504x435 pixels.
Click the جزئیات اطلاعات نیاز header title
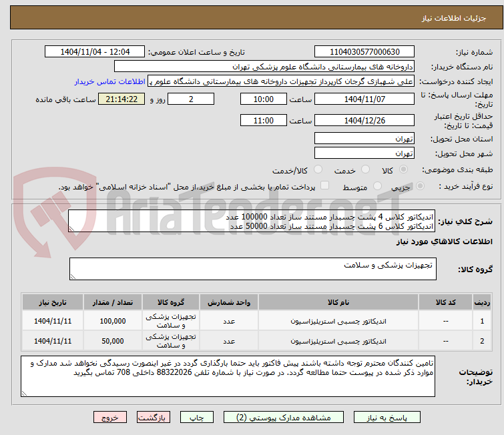click(453, 18)
